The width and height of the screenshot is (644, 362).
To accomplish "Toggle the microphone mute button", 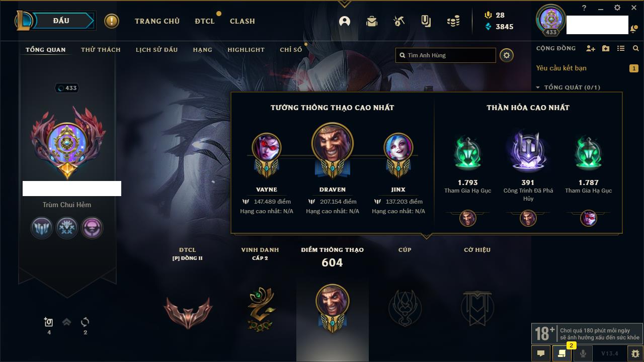I will 583,353.
